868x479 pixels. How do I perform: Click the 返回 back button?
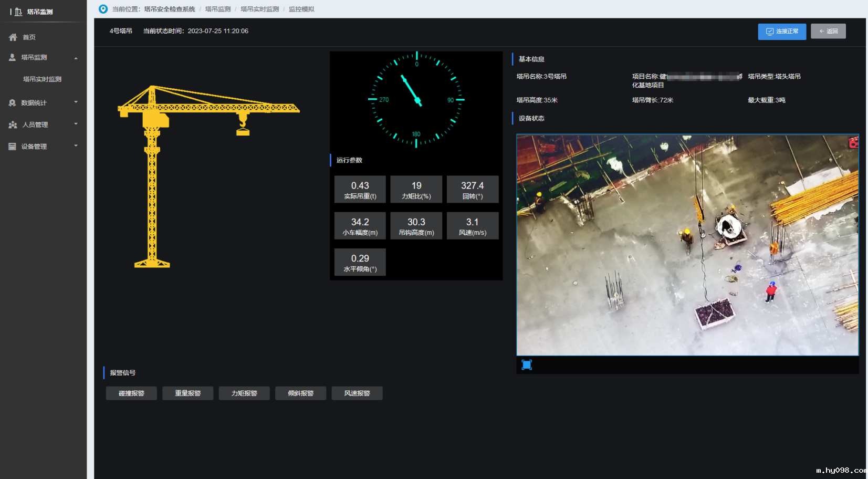coord(828,32)
